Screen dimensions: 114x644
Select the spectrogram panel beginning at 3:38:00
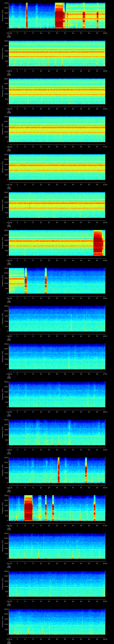(57, 54)
